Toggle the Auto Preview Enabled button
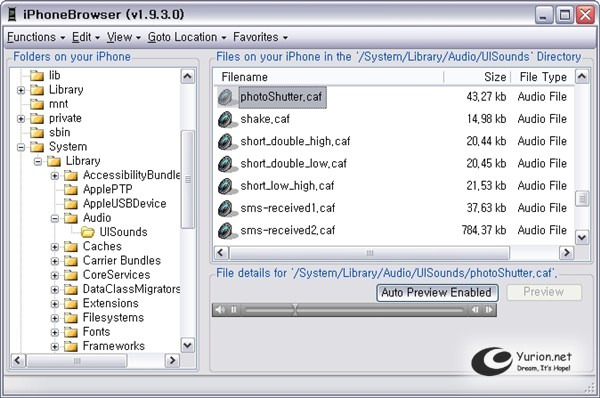600x398 pixels. (x=437, y=293)
